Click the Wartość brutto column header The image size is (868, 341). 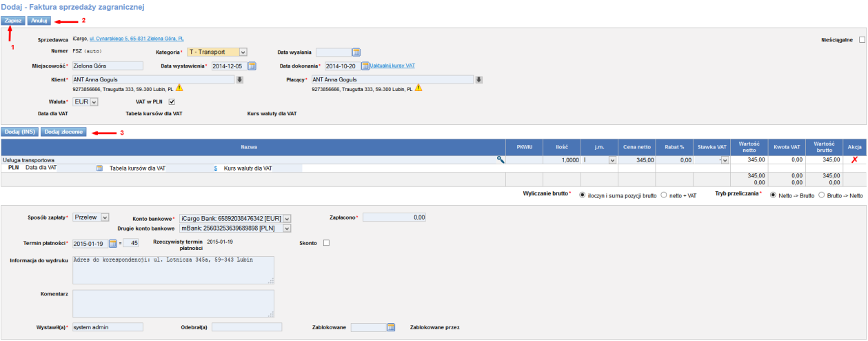(824, 146)
